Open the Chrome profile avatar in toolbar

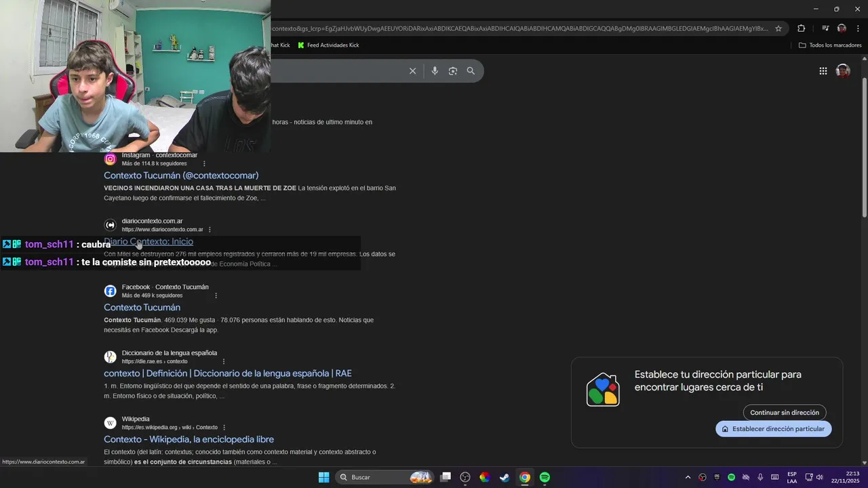[842, 28]
